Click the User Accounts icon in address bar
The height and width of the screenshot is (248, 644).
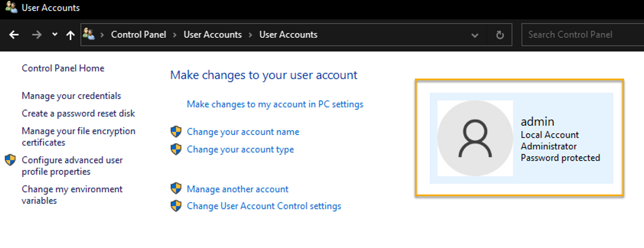coord(89,34)
